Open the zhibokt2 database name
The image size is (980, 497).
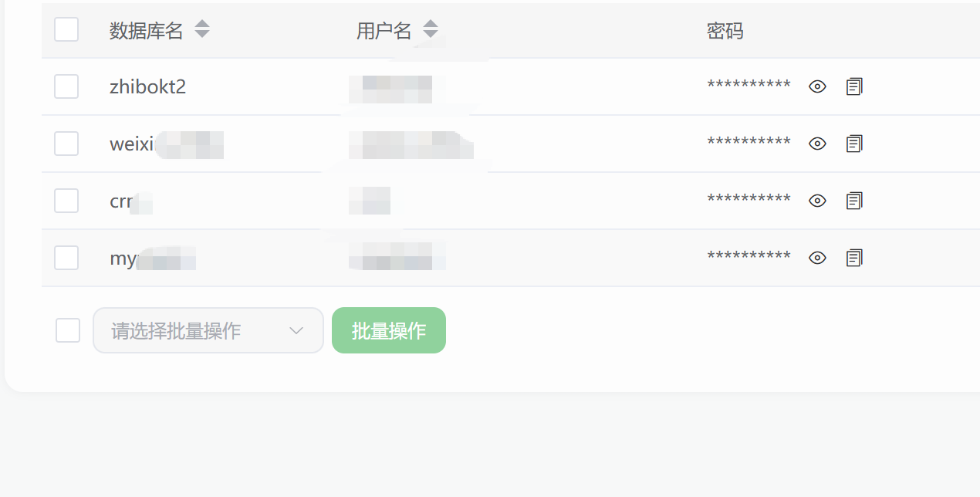click(x=147, y=86)
